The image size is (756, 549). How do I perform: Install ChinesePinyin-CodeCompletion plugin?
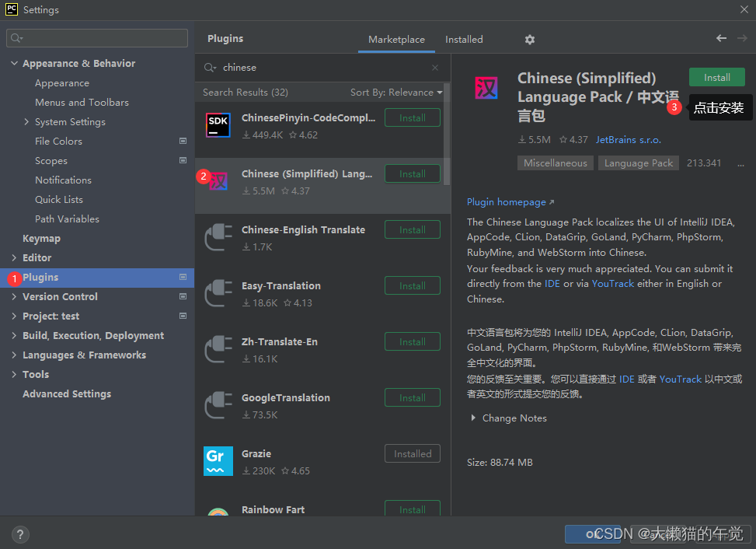(x=413, y=117)
